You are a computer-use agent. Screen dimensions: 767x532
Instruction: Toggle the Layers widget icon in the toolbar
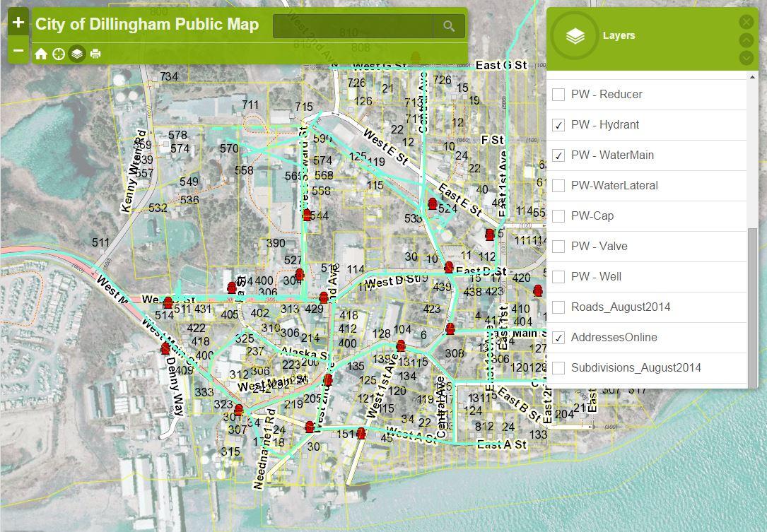pos(77,54)
